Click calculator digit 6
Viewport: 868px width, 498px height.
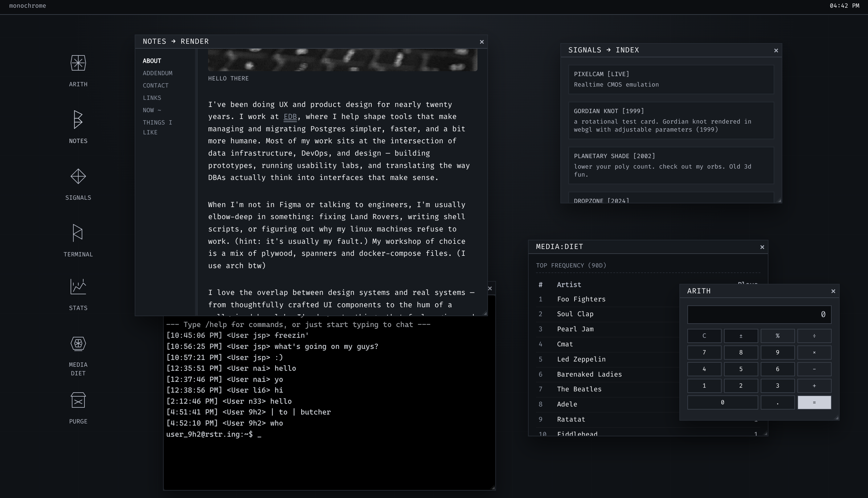tap(777, 369)
